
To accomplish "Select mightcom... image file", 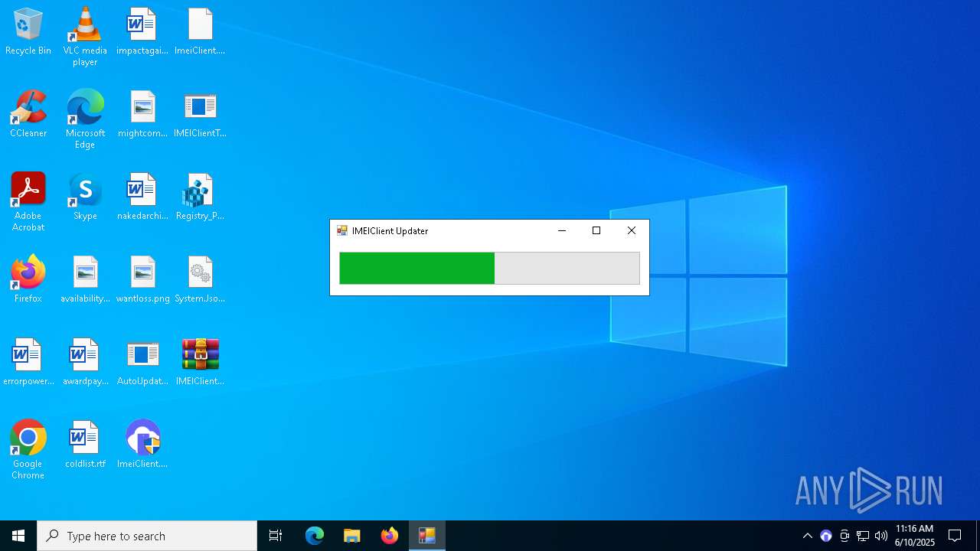I will point(142,115).
